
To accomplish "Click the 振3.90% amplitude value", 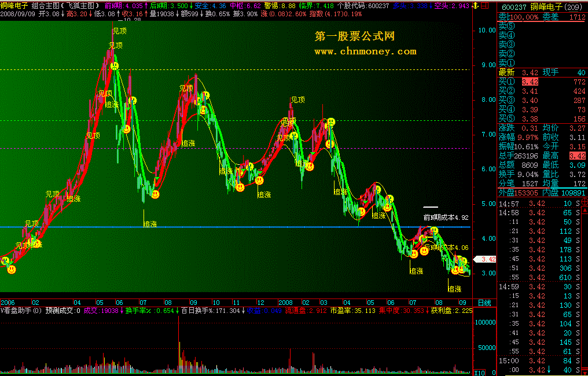I will pos(245,14).
